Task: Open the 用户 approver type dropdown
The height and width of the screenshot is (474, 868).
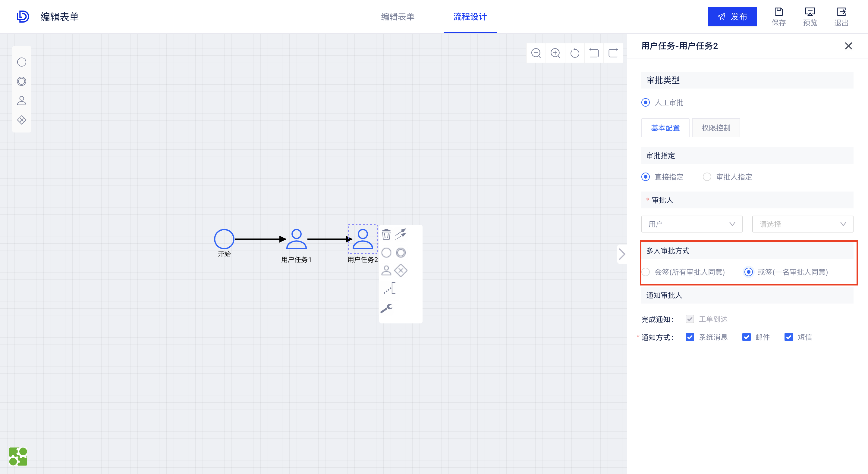Action: [692, 224]
